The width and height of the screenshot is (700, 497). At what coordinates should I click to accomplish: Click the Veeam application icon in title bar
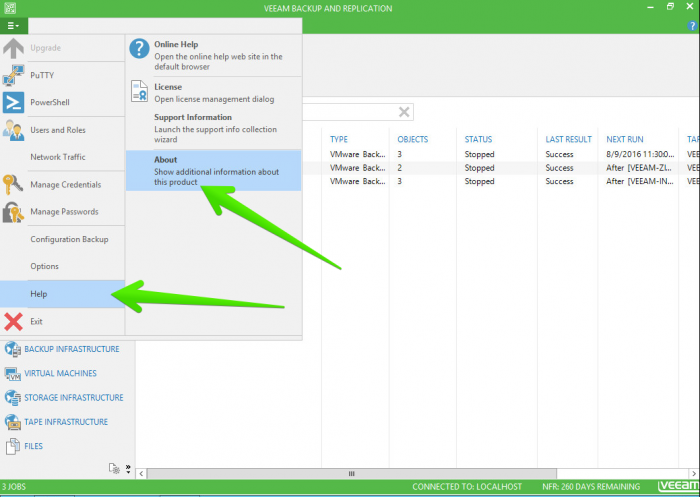point(10,8)
